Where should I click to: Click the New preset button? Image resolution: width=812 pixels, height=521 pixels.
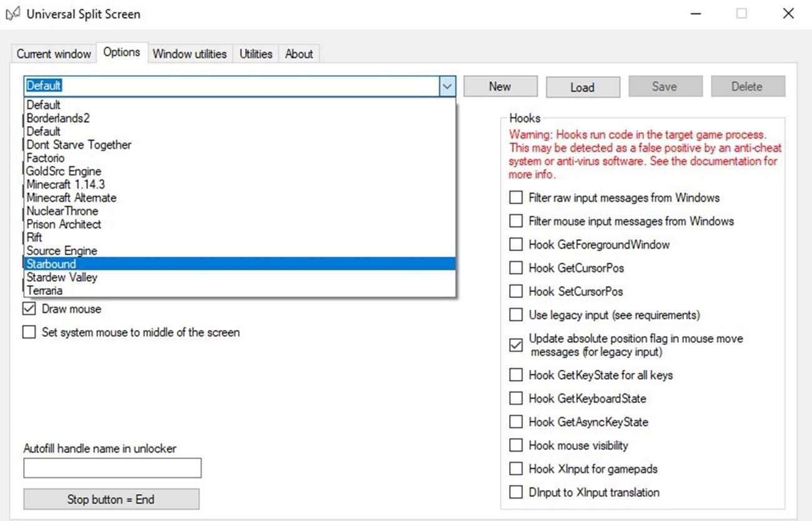500,87
